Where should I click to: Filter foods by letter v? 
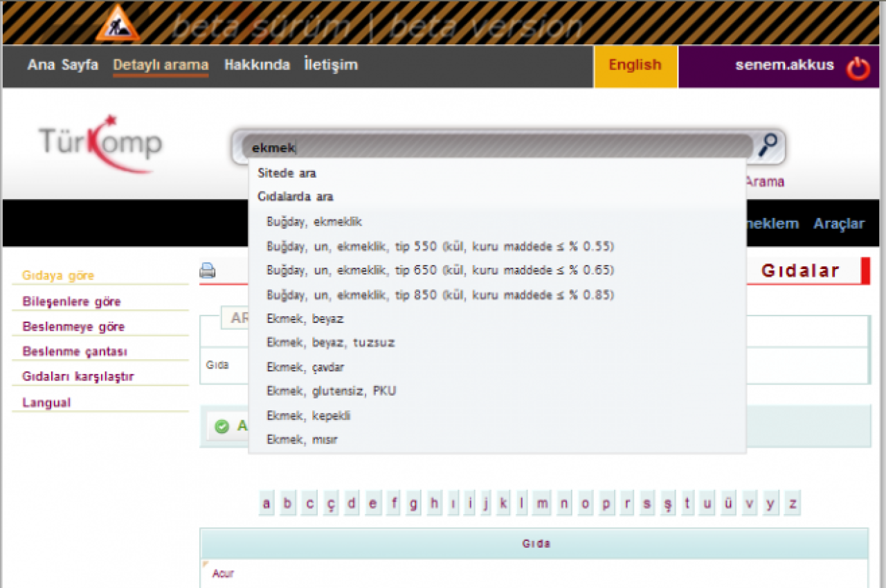(x=749, y=504)
